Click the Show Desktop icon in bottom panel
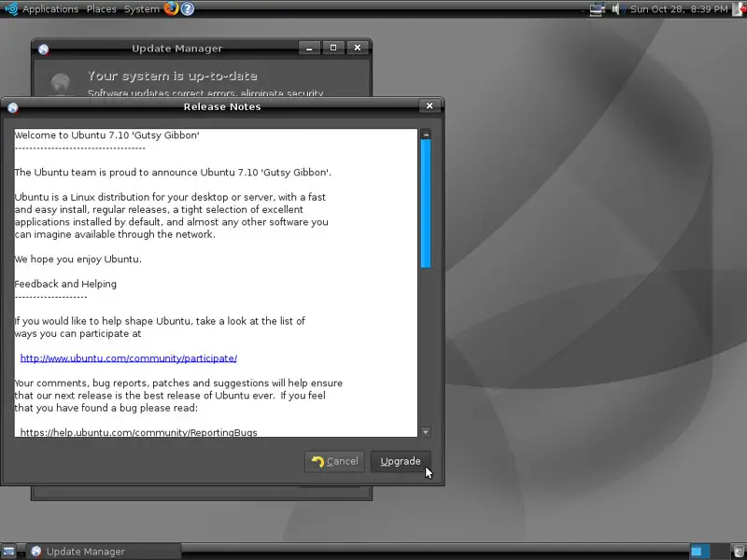Screen dimensions: 747x560 9,552
